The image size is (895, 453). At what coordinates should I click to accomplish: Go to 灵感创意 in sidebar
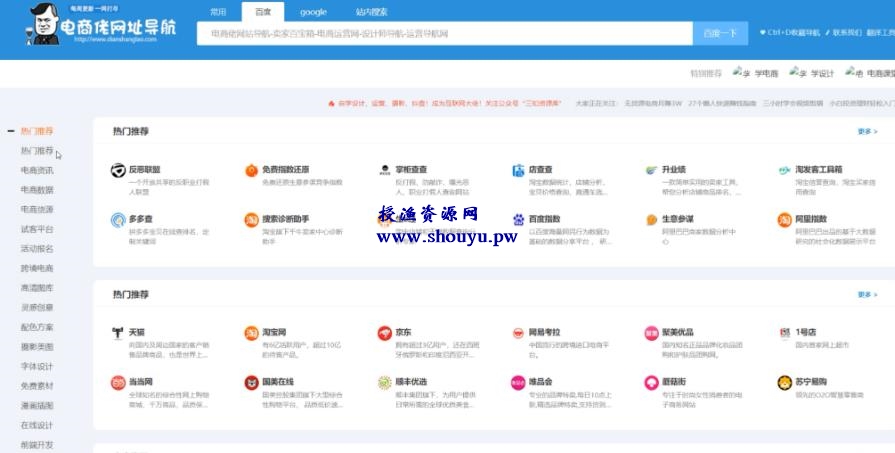pos(37,308)
